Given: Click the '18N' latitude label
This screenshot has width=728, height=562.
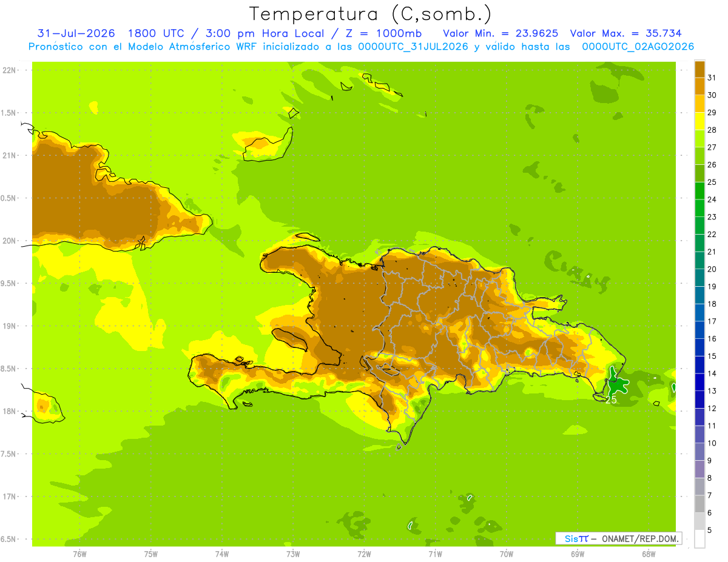Looking at the screenshot, I should pos(9,411).
